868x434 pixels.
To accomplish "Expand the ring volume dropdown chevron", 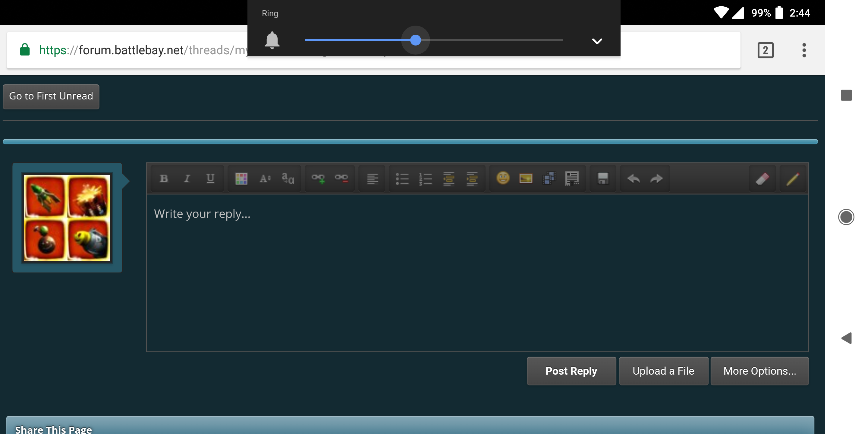I will tap(597, 41).
